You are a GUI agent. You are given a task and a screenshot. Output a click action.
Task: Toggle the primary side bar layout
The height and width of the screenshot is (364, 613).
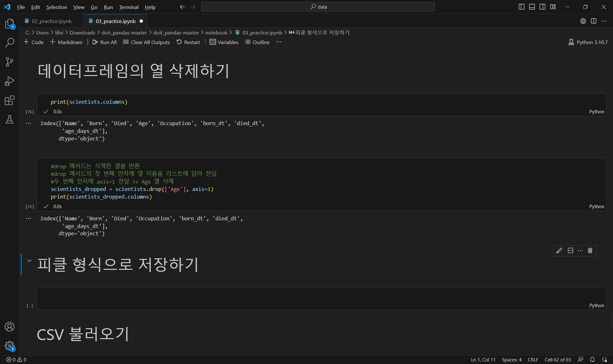(521, 7)
